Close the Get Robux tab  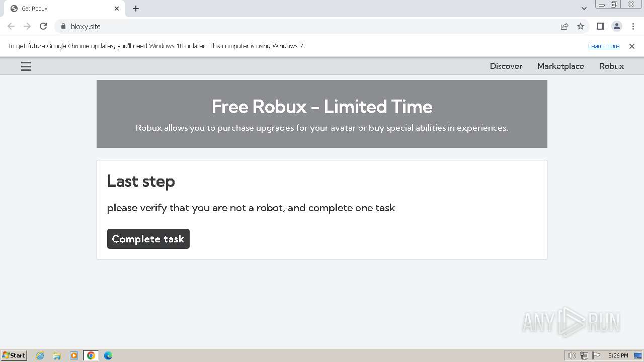(117, 9)
